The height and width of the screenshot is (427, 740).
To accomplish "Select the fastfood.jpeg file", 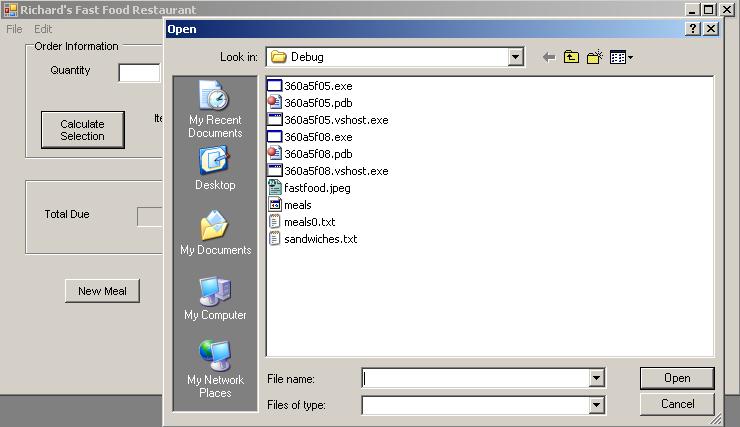I will coord(316,188).
